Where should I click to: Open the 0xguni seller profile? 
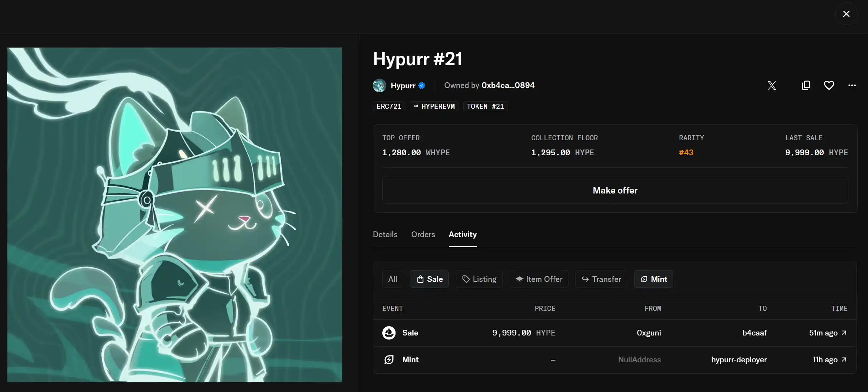(649, 333)
